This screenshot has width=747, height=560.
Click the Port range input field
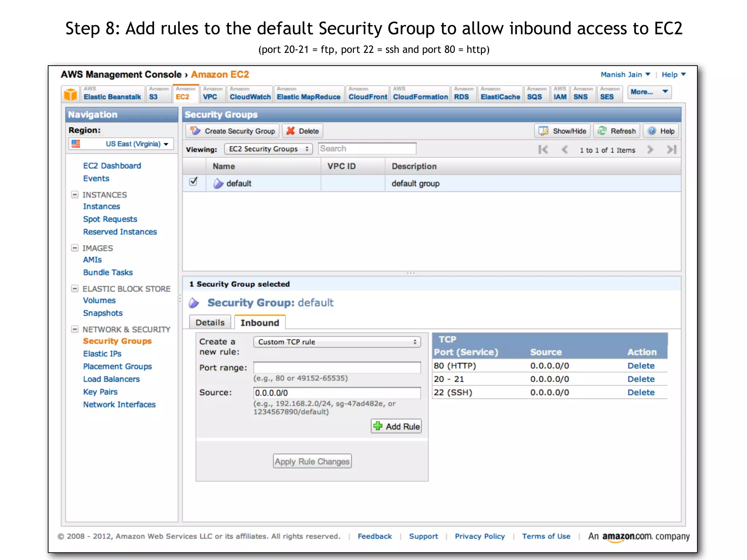[337, 367]
